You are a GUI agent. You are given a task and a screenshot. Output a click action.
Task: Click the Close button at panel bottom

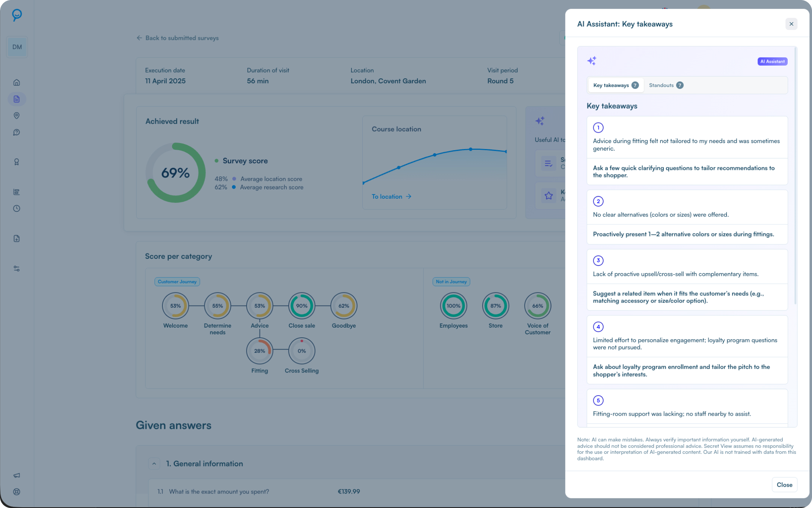click(x=784, y=484)
